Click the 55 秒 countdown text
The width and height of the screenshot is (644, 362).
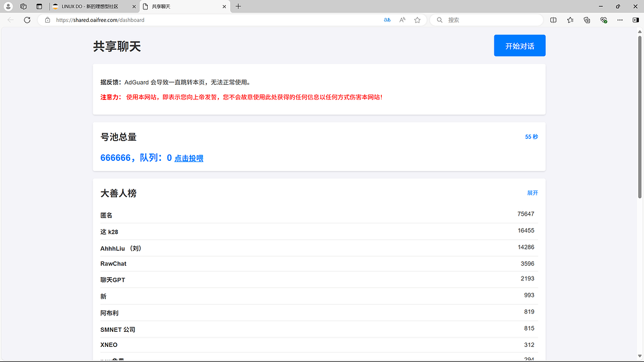click(x=531, y=136)
